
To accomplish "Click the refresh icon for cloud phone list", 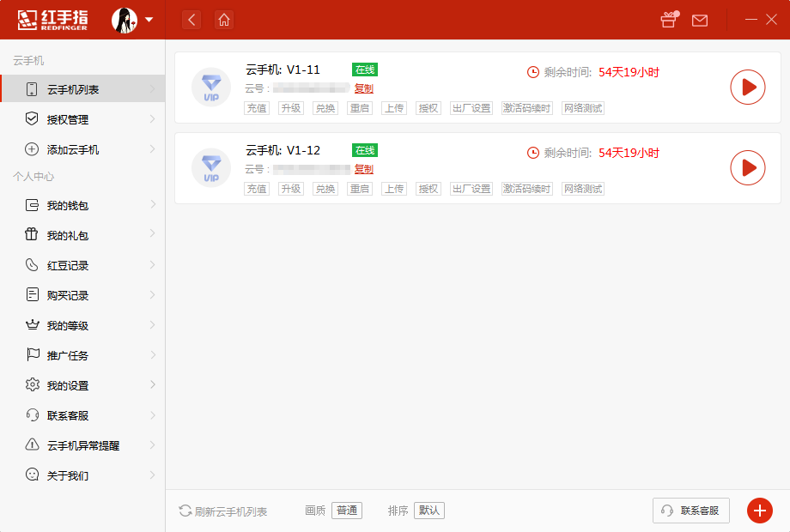I will [x=185, y=511].
